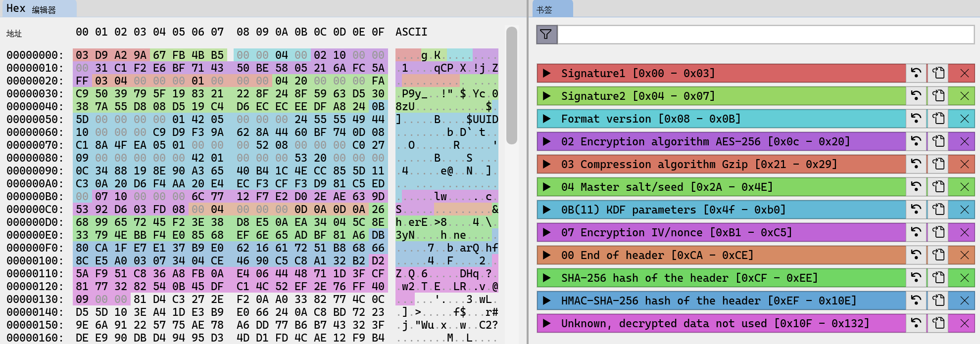Click the copy icon for Format version bookmark
This screenshot has width=980, height=344.
(938, 119)
